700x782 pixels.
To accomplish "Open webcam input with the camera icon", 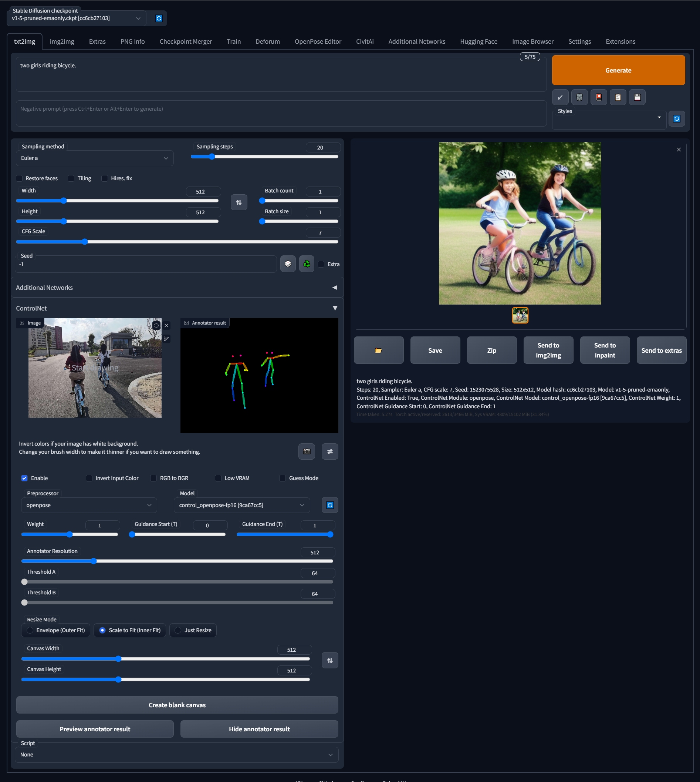I will 307,451.
